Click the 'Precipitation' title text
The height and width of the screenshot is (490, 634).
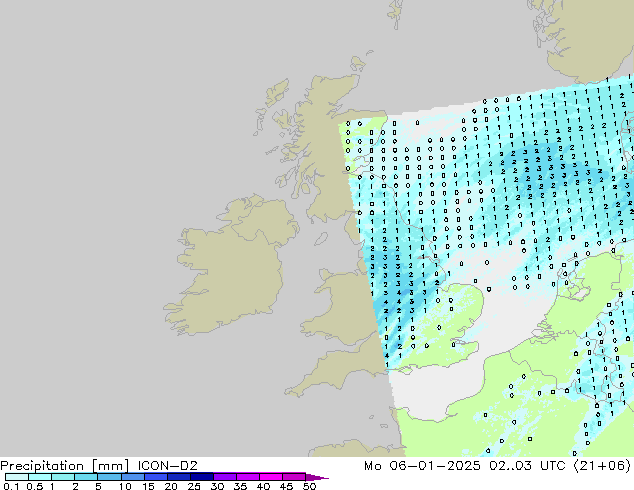click(x=42, y=466)
